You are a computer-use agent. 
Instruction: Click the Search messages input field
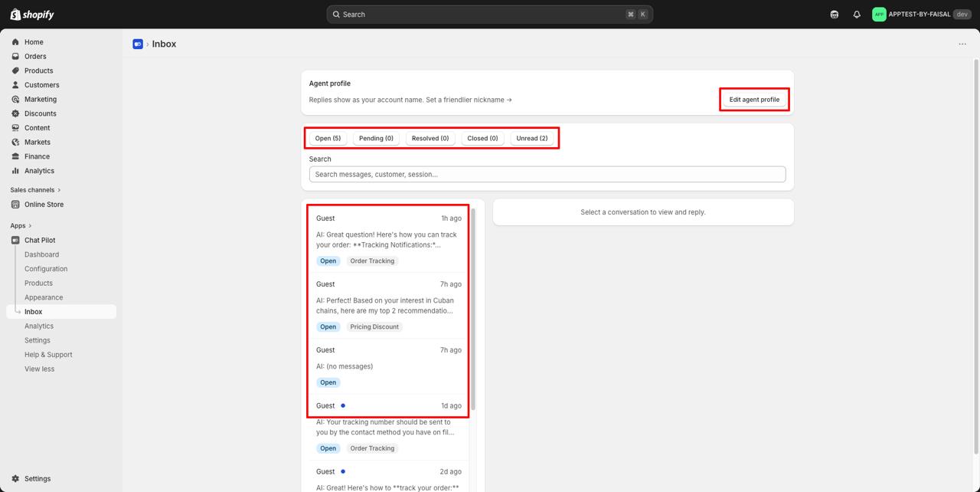(547, 175)
